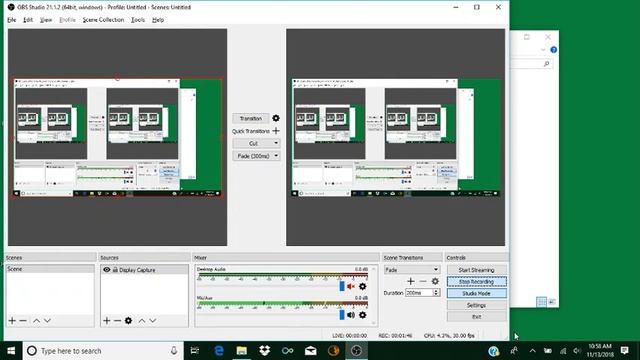This screenshot has height=360, width=640.
Task: Open Task View on taskbar
Action: (195, 351)
